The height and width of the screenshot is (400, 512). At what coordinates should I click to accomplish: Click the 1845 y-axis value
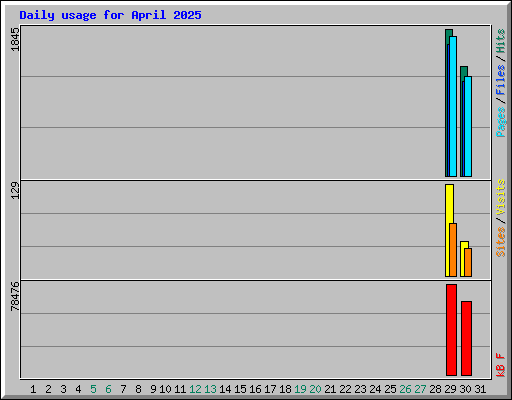pyautogui.click(x=15, y=39)
